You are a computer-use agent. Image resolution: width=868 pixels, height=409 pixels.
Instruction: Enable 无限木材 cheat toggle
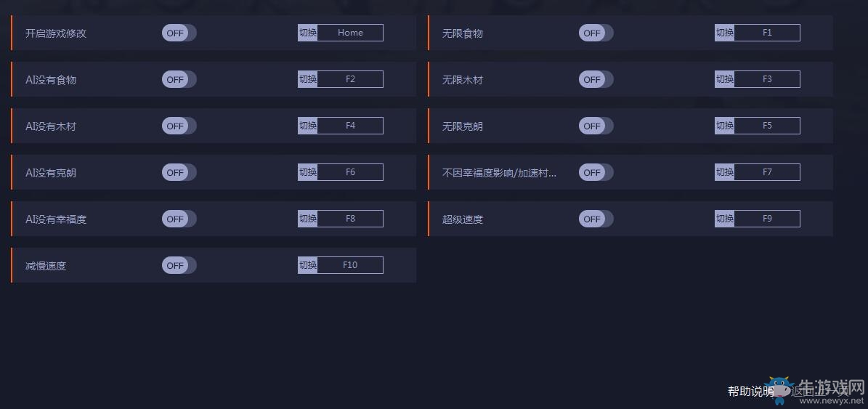coord(596,79)
